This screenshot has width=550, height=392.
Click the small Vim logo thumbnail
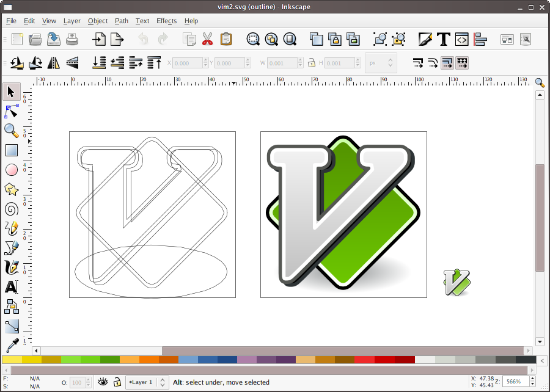457,282
